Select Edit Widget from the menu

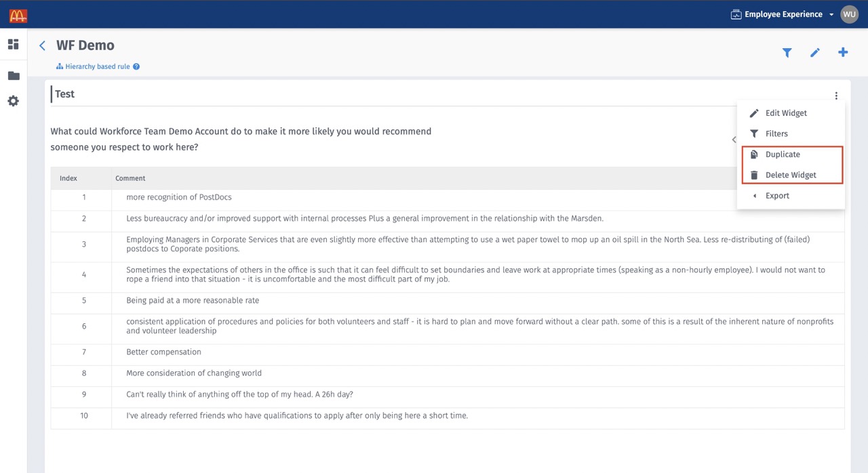[x=786, y=112]
